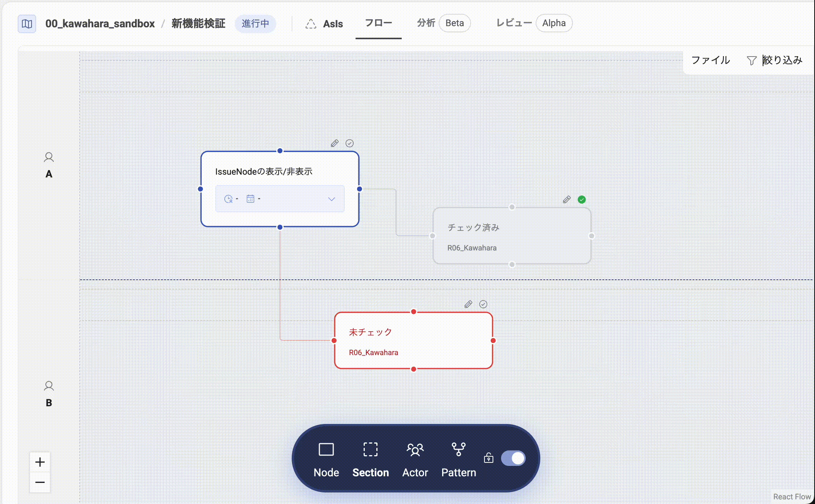Click the right handle of 未チェック node
The height and width of the screenshot is (504, 815).
[493, 340]
